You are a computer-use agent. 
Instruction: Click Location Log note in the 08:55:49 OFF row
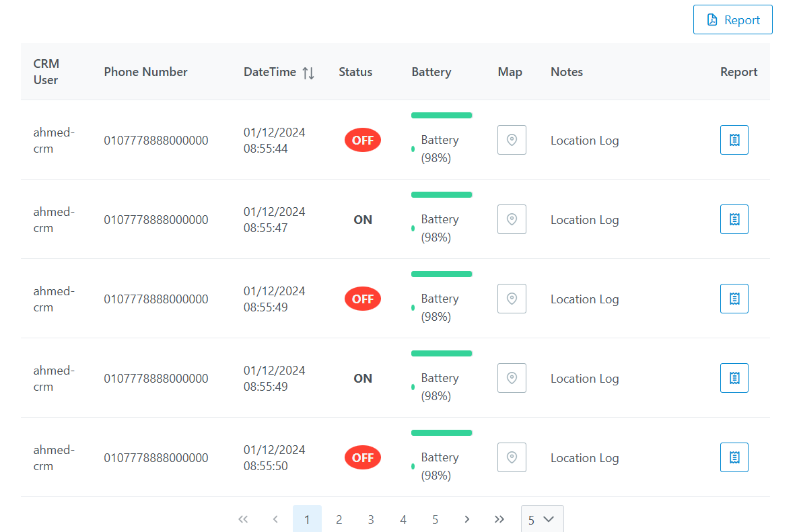(x=584, y=299)
